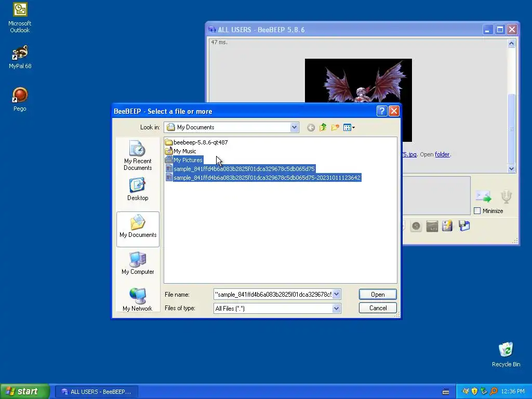
Task: Open Microsoft Outlook desktop shortcut
Action: tap(20, 18)
